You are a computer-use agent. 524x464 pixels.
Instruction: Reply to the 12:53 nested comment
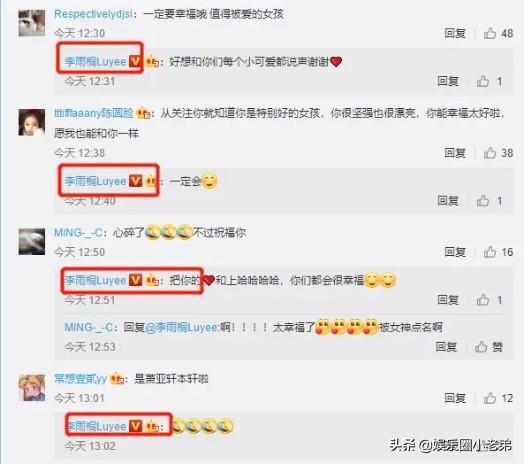click(446, 347)
